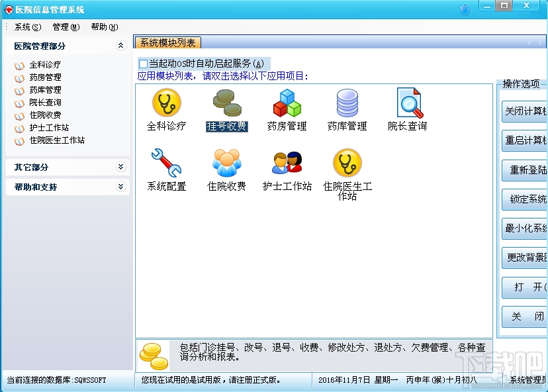Open the 管理(M) menu
Screen dimensions: 548x392
tap(66, 27)
